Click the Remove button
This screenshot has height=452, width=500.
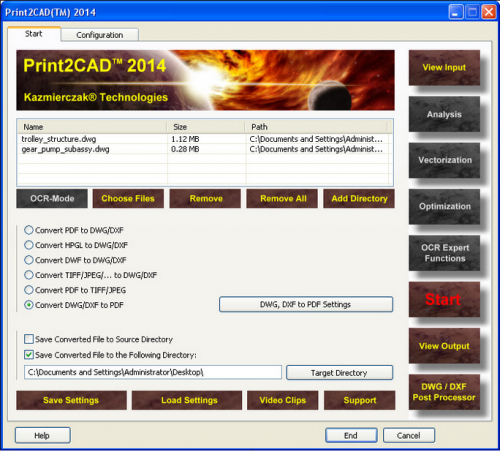click(x=205, y=199)
